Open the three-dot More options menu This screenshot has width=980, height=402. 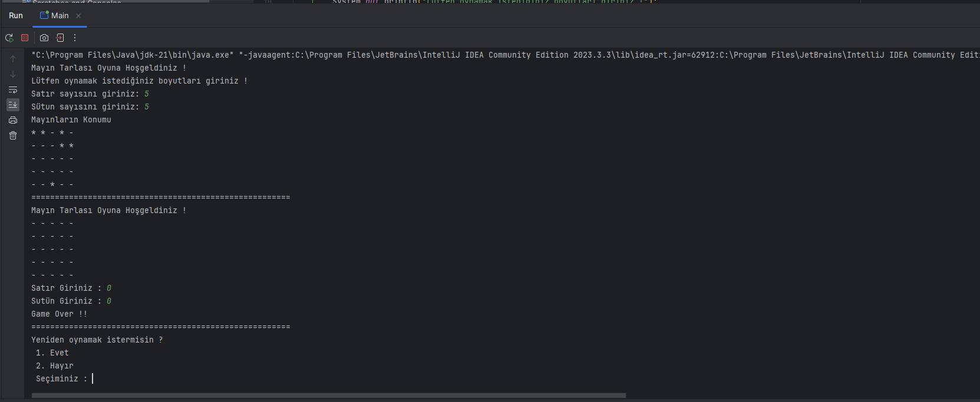(x=75, y=38)
